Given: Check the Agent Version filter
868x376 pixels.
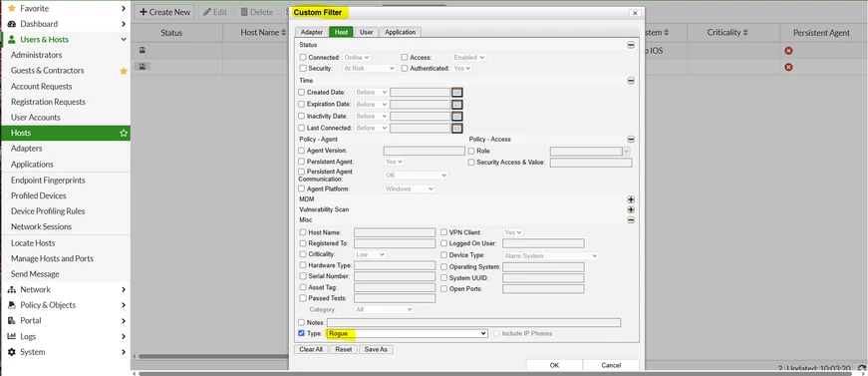Looking at the screenshot, I should pos(302,150).
